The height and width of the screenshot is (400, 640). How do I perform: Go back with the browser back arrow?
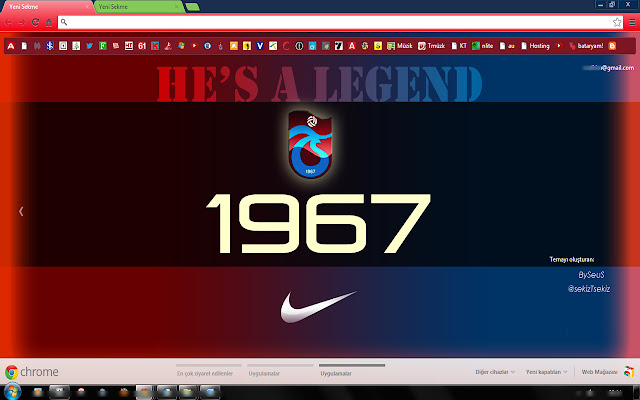8,22
